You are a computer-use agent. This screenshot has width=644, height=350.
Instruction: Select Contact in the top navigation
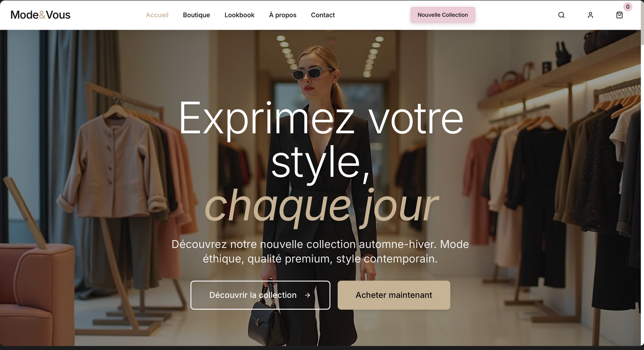point(323,15)
